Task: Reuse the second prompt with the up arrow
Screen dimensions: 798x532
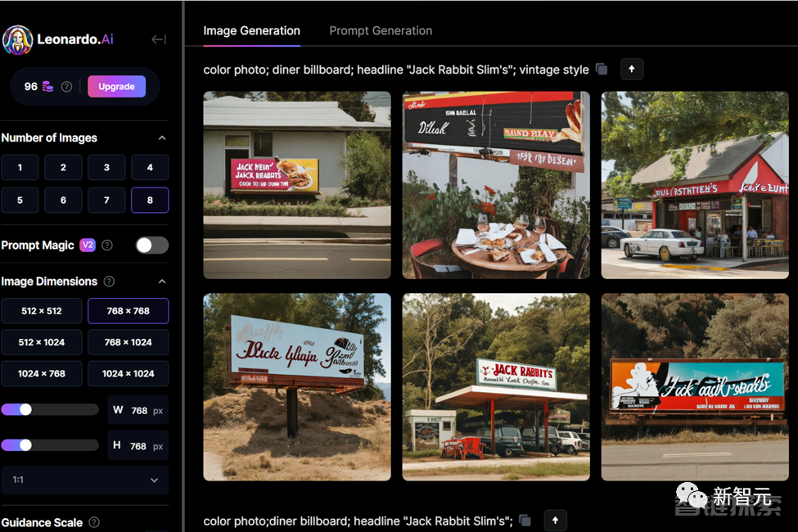Action: [x=555, y=521]
